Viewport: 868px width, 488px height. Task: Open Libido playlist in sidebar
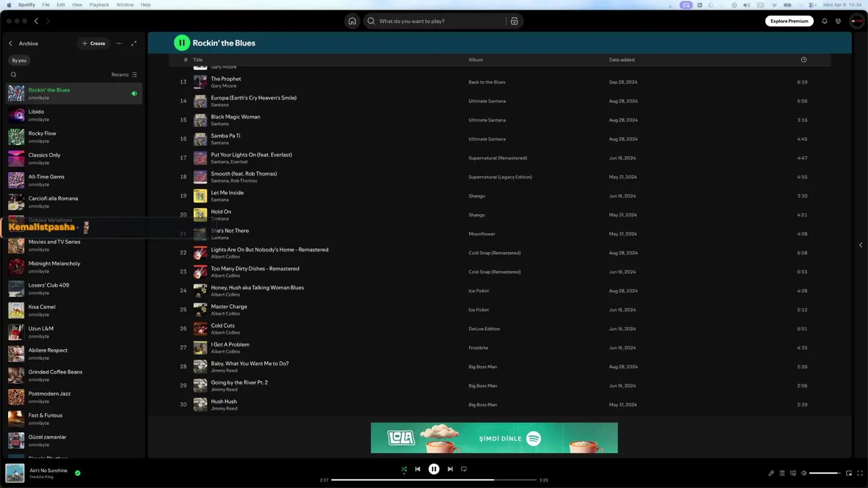(75, 115)
